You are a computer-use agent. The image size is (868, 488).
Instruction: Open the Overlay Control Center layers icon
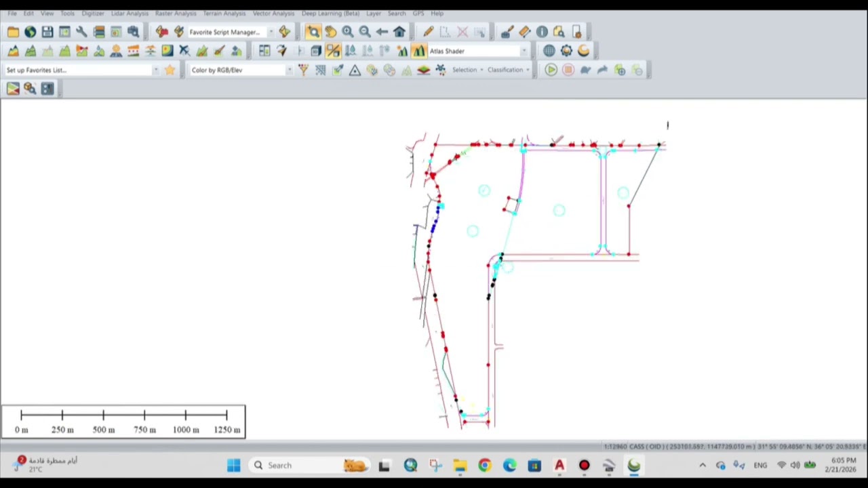pyautogui.click(x=99, y=32)
